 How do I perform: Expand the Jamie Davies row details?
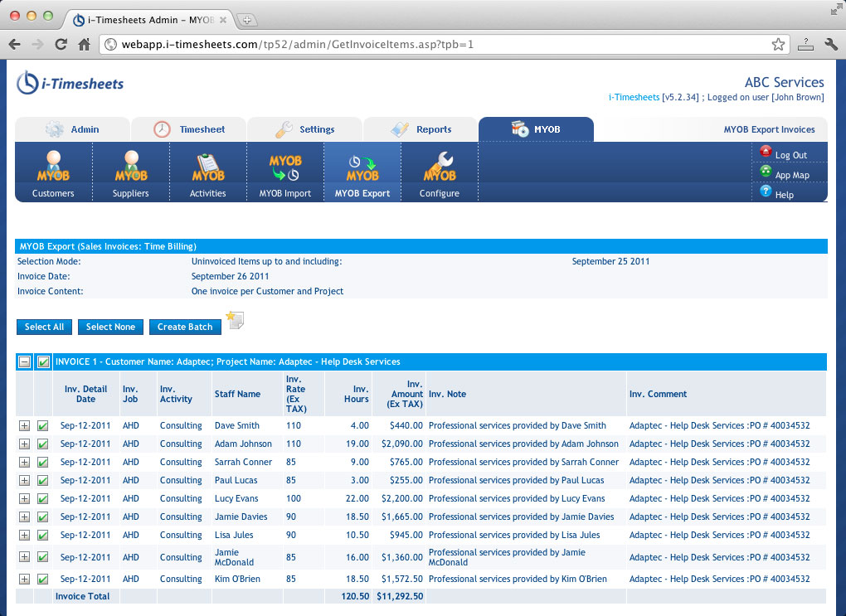coord(24,517)
